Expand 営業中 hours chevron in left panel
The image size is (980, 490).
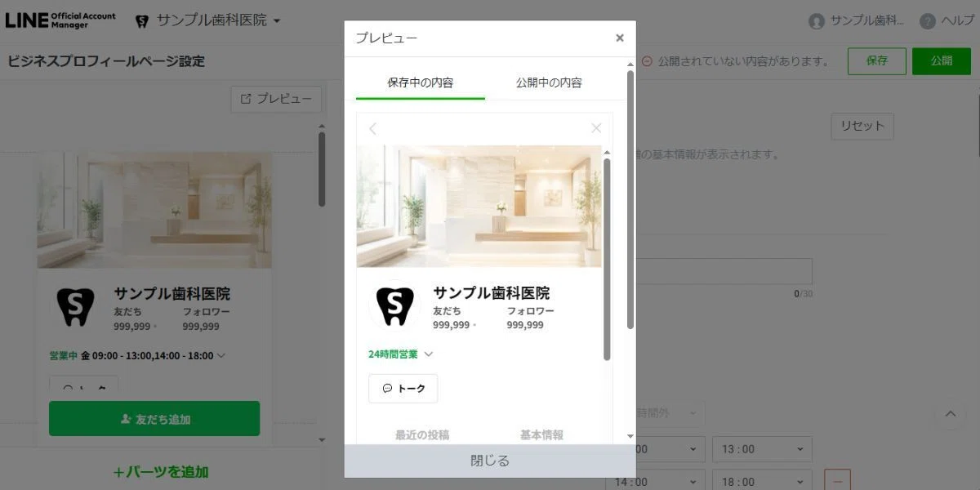tap(221, 355)
